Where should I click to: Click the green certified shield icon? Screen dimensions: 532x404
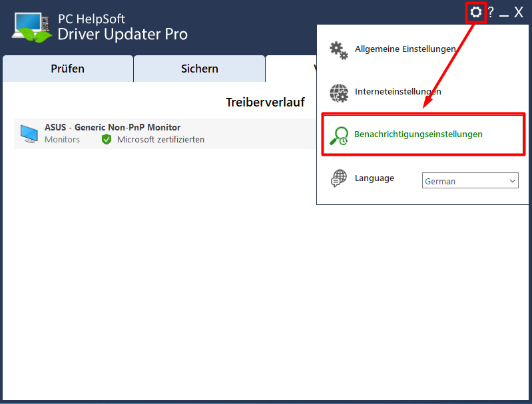click(x=107, y=139)
